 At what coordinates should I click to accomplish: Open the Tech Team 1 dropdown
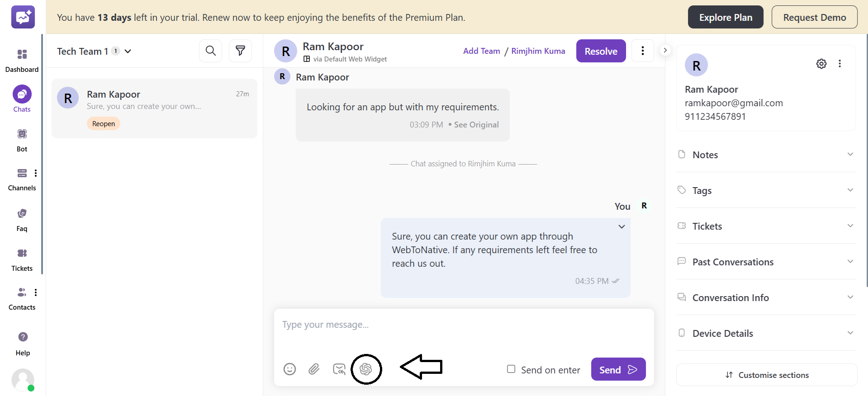coord(128,51)
